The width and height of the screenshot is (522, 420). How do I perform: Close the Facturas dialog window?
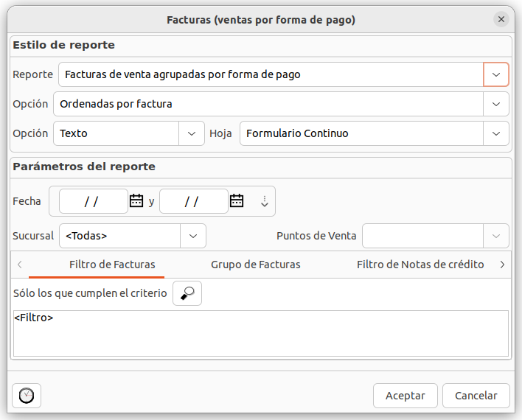(x=501, y=20)
